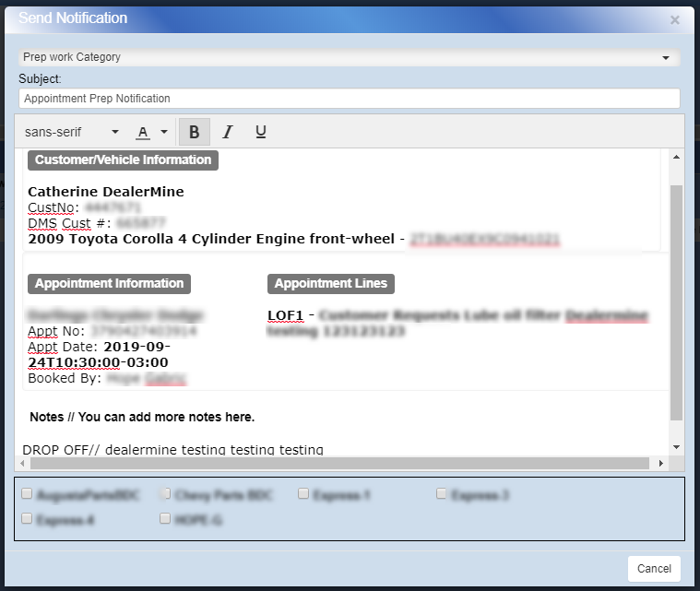This screenshot has width=700, height=591.
Task: Click the LOF1 appointment line text
Action: click(x=285, y=315)
